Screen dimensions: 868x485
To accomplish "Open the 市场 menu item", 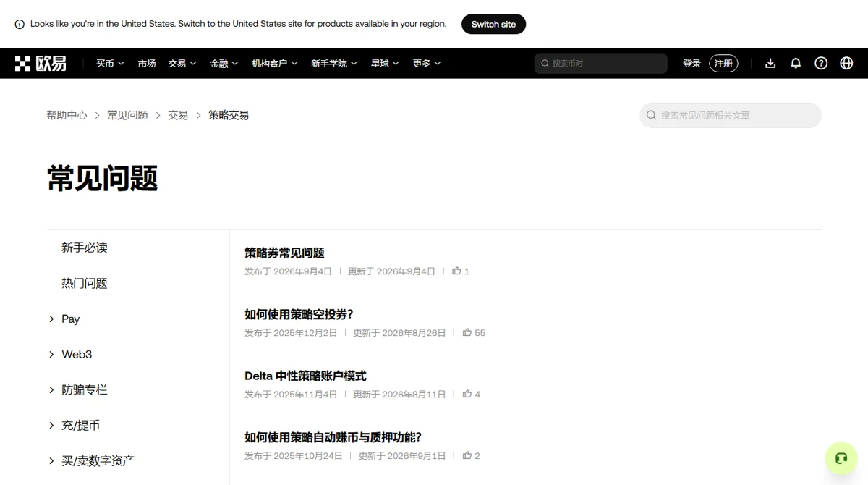I will pyautogui.click(x=147, y=64).
